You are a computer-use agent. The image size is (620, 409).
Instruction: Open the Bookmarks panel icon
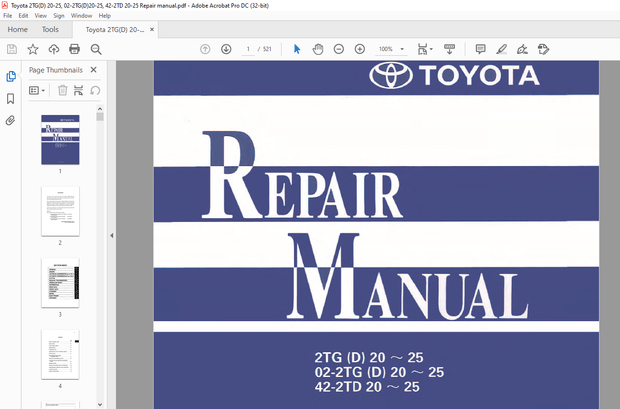(x=11, y=98)
